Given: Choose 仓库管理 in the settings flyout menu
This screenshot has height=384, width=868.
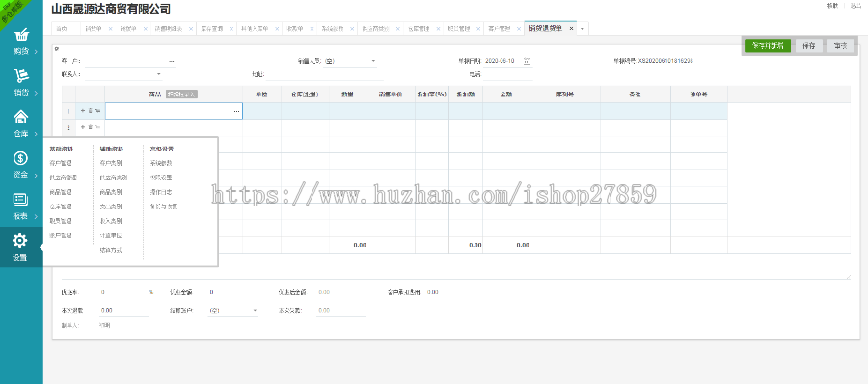Looking at the screenshot, I should tap(61, 206).
